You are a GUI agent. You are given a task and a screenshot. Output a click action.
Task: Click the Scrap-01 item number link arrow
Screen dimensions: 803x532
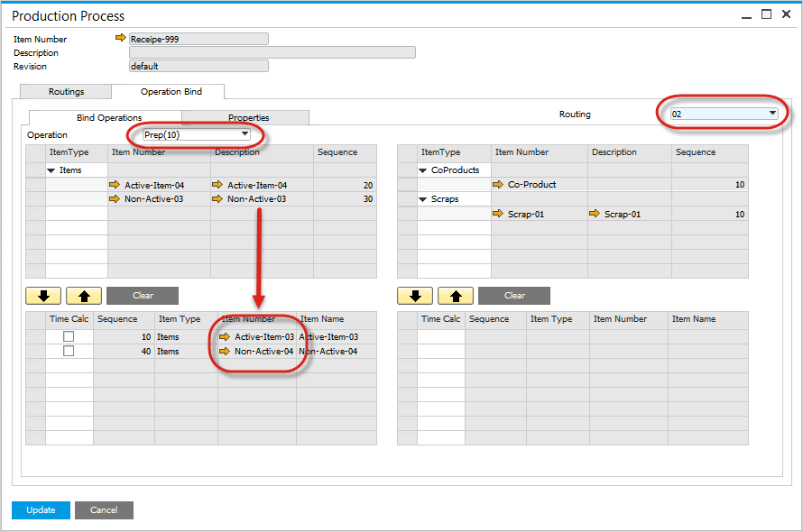498,214
